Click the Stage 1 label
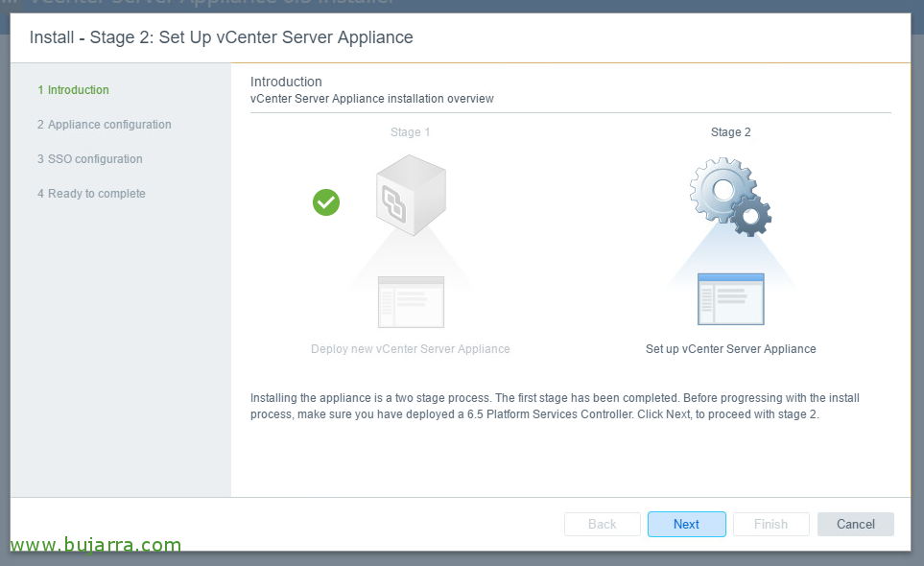The height and width of the screenshot is (566, 924). tap(410, 132)
